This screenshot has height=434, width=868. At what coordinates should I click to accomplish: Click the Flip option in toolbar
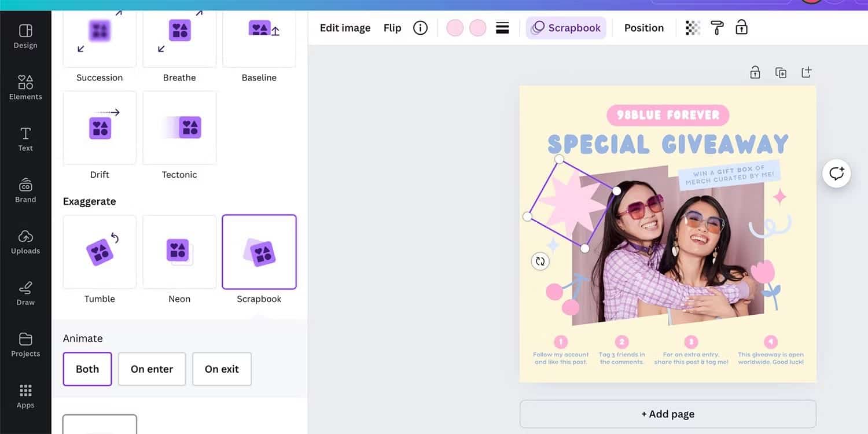(x=392, y=28)
